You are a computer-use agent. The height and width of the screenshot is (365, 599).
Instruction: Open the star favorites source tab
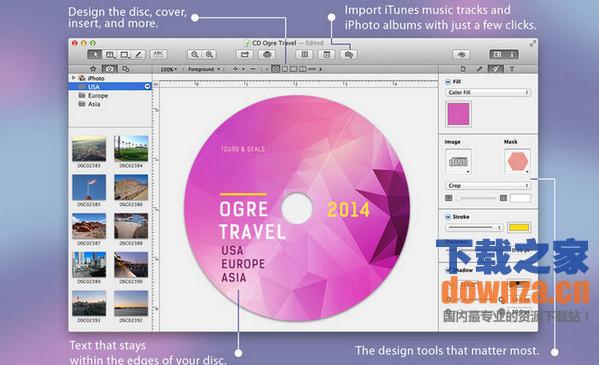[x=93, y=69]
